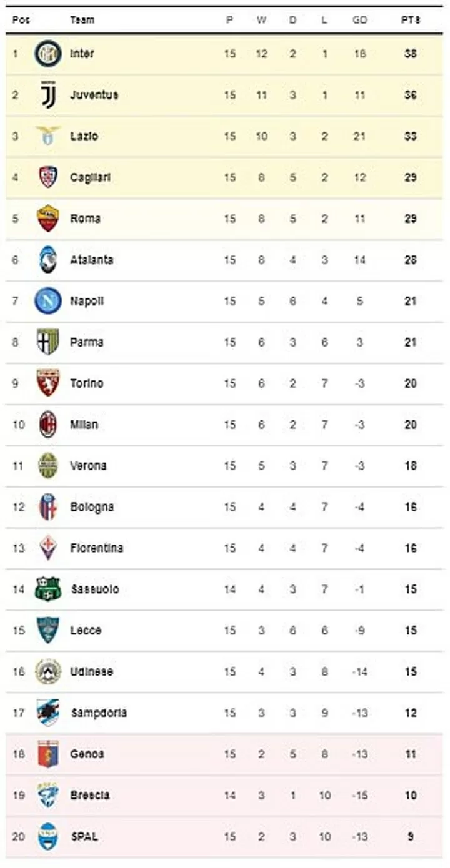This screenshot has width=450, height=868.
Task: Click the Brescia table row name
Action: (90, 796)
